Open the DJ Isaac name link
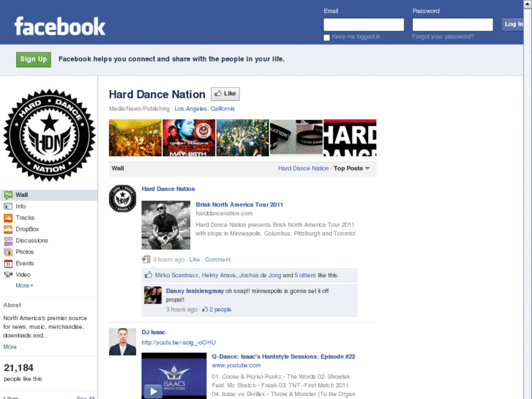 [154, 332]
